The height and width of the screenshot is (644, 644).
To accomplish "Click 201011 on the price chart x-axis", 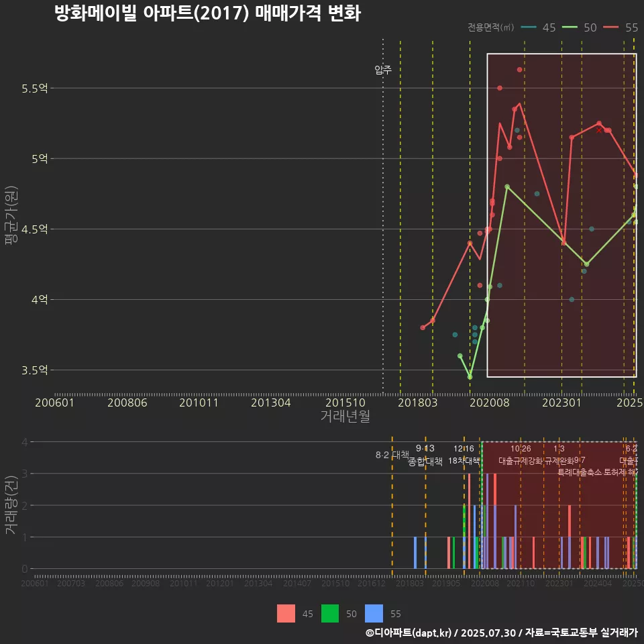I will tap(199, 402).
